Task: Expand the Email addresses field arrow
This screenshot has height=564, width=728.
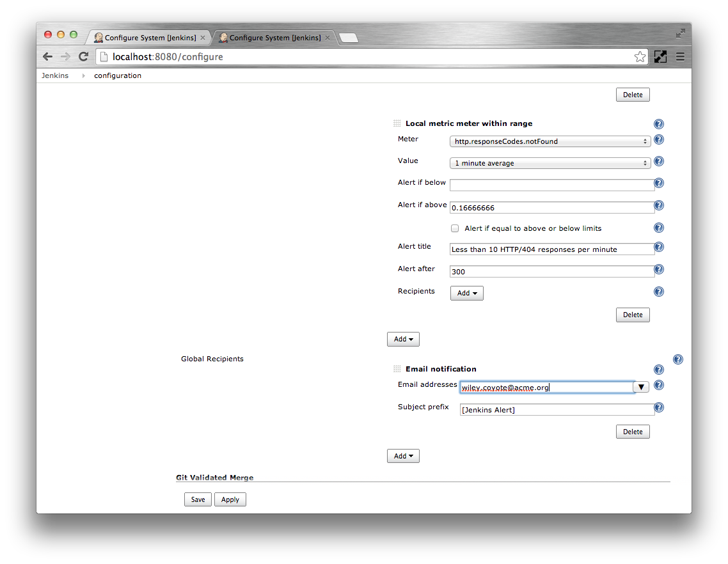Action: pos(641,387)
